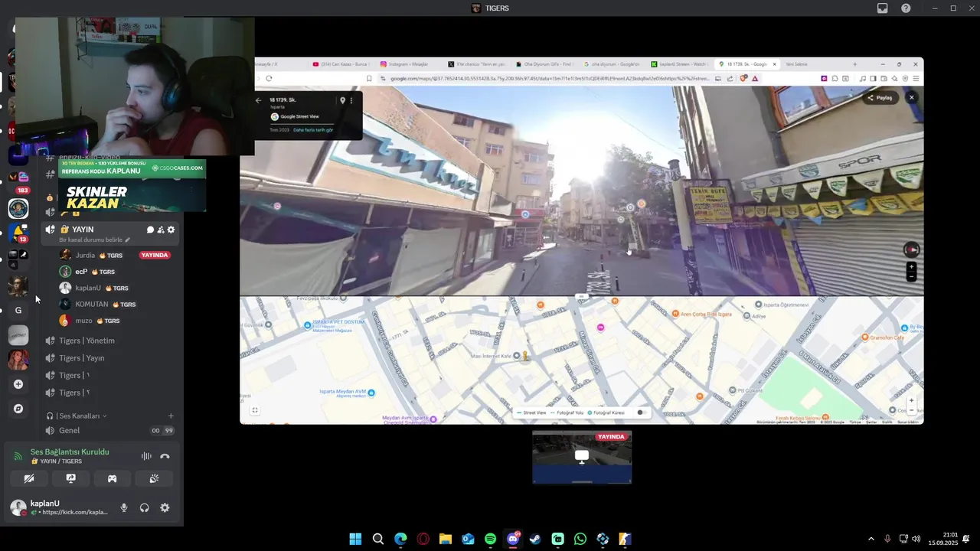This screenshot has height=551, width=980.
Task: Switch to 'Oha Diyorum GIFs' browser tab
Action: (545, 64)
